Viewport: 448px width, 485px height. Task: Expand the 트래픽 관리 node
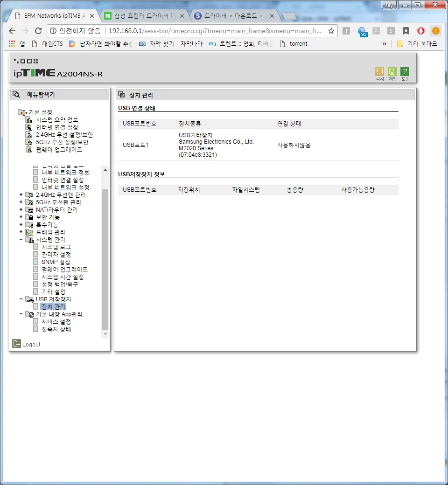[21, 232]
